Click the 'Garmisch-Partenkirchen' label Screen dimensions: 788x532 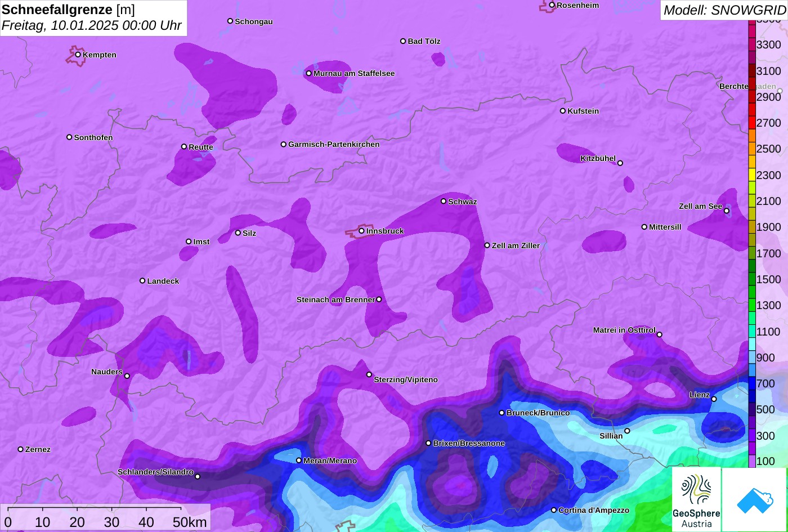(x=334, y=145)
